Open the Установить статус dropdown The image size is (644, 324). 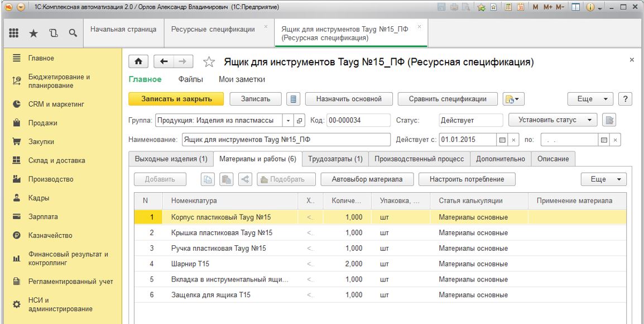coord(553,120)
